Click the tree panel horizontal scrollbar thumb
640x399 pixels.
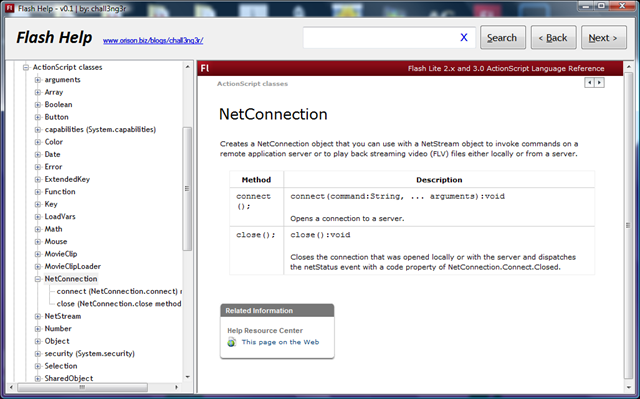(x=82, y=387)
